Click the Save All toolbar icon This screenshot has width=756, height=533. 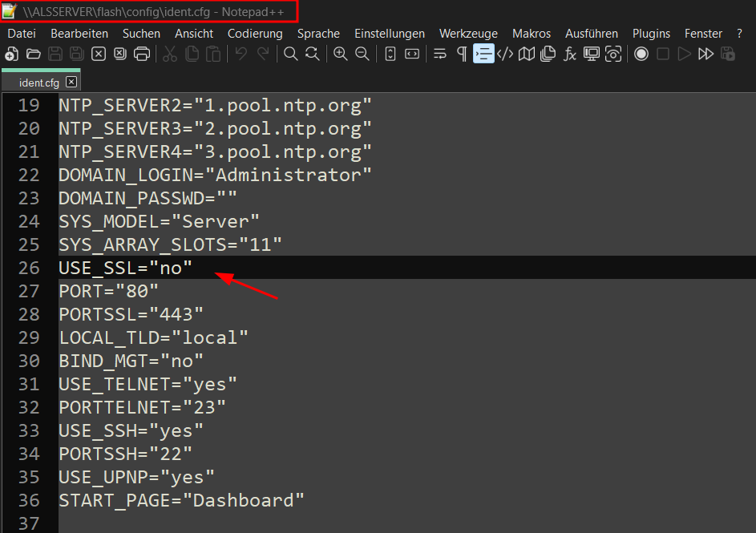tap(77, 54)
